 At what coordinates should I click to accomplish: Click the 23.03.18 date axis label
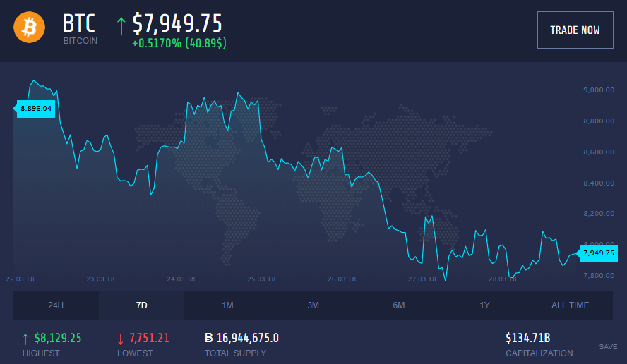coord(100,279)
